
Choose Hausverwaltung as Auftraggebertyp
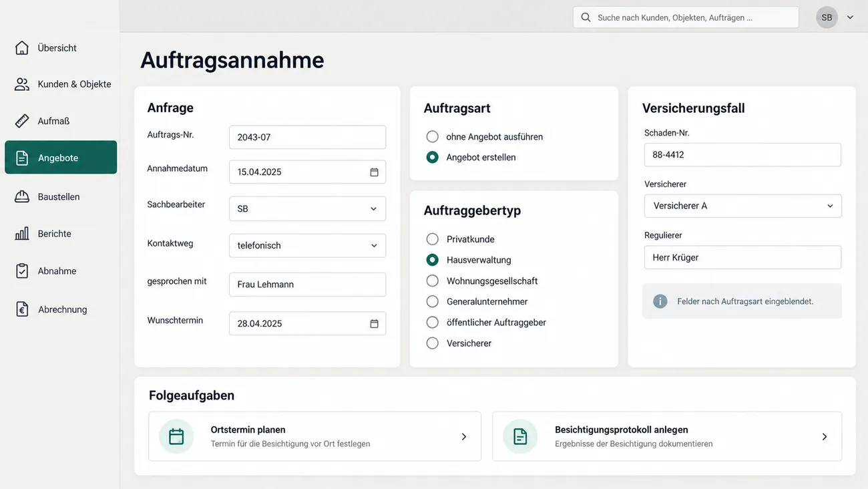[433, 260]
